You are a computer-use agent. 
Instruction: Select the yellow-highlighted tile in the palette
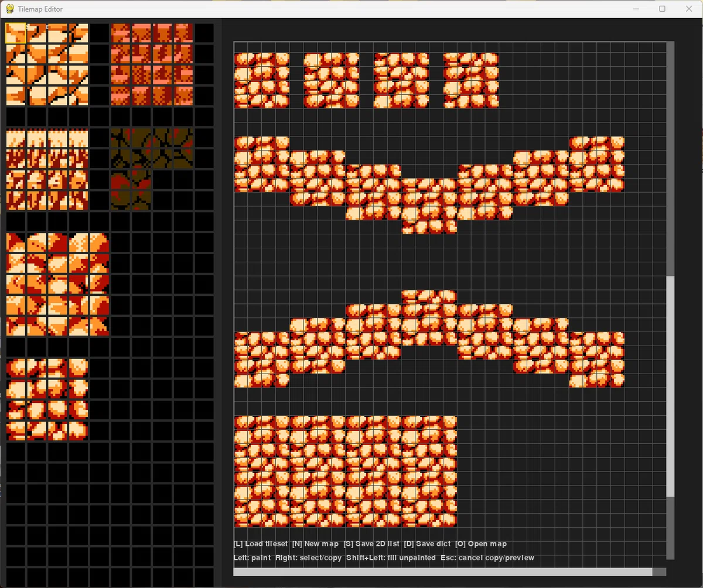click(x=16, y=33)
